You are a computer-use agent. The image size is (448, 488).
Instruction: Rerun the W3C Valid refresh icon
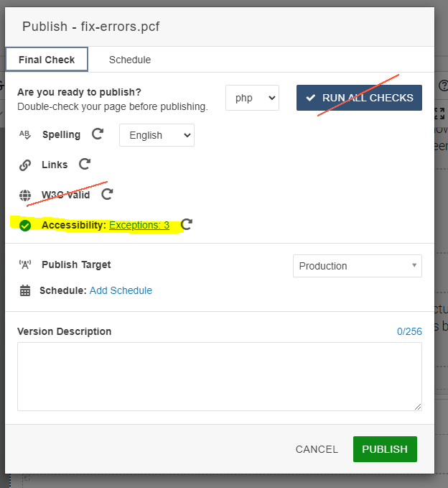107,194
